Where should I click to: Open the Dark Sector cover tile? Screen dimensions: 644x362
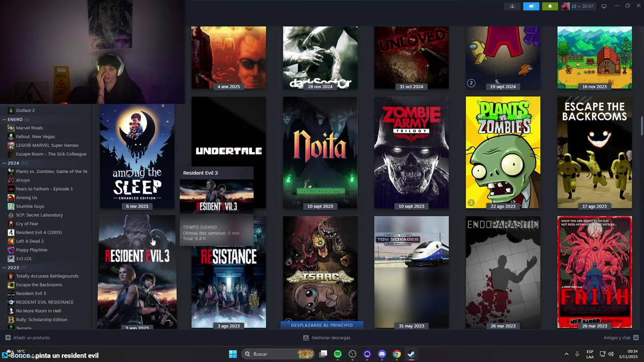(320, 58)
